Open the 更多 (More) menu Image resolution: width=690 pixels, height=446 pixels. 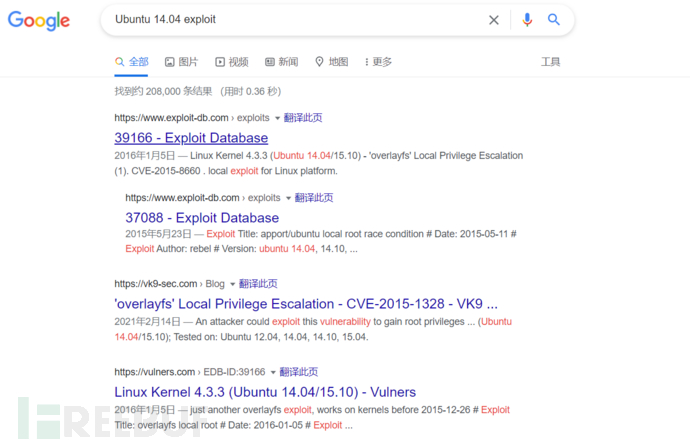click(378, 62)
